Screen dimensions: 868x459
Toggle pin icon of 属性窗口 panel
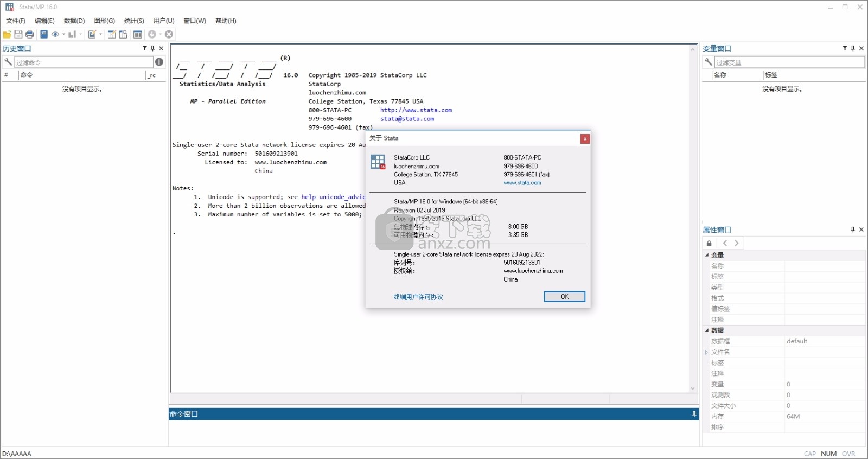(853, 229)
